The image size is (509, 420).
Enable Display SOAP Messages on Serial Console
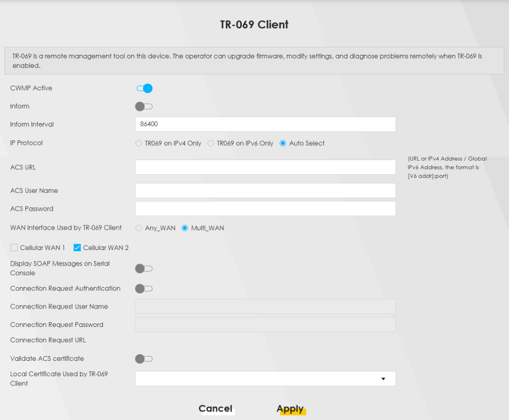coord(143,269)
